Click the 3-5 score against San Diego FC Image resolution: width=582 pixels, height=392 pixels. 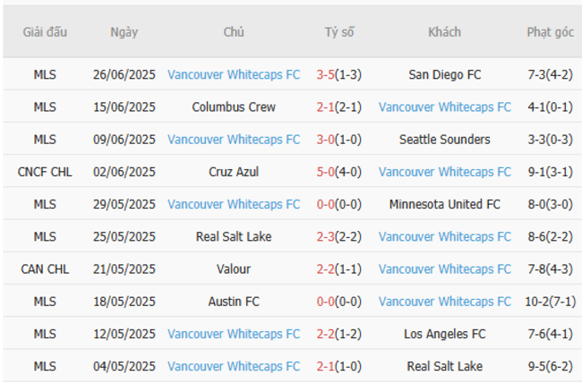324,75
